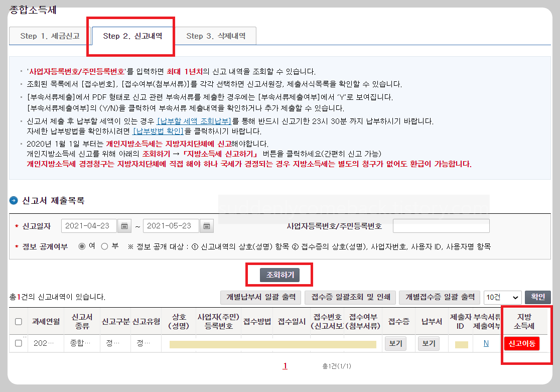Open 보기 under the 접수증 column
Image resolution: width=560 pixels, height=392 pixels.
[395, 343]
